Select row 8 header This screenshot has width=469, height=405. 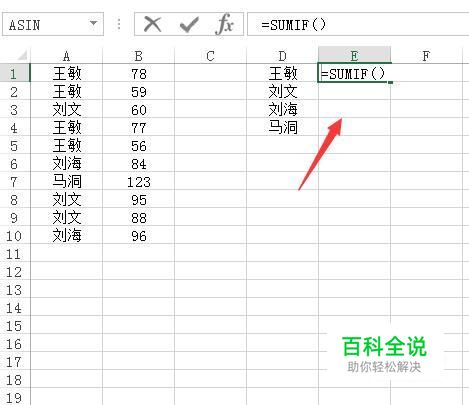(x=15, y=199)
